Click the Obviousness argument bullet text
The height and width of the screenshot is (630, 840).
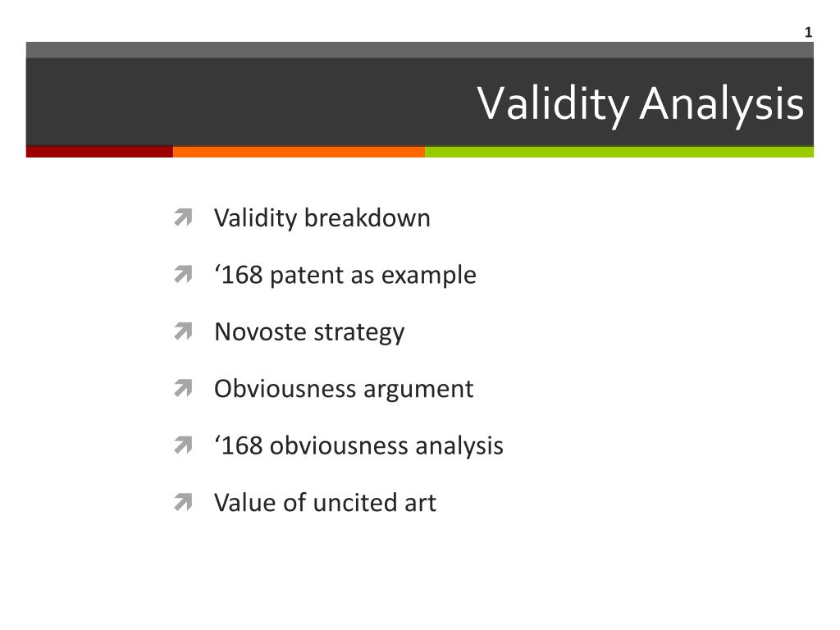(344, 390)
